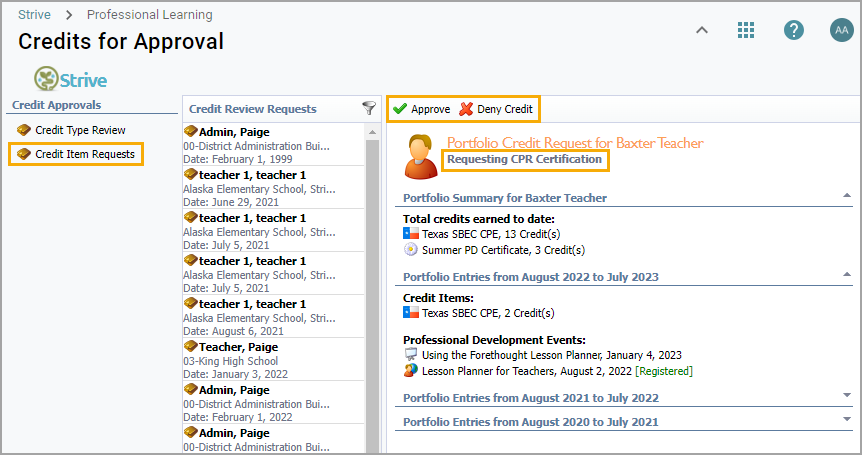Click the Requesting CPR Certification text
Viewport: 862px width, 455px height.
(524, 159)
